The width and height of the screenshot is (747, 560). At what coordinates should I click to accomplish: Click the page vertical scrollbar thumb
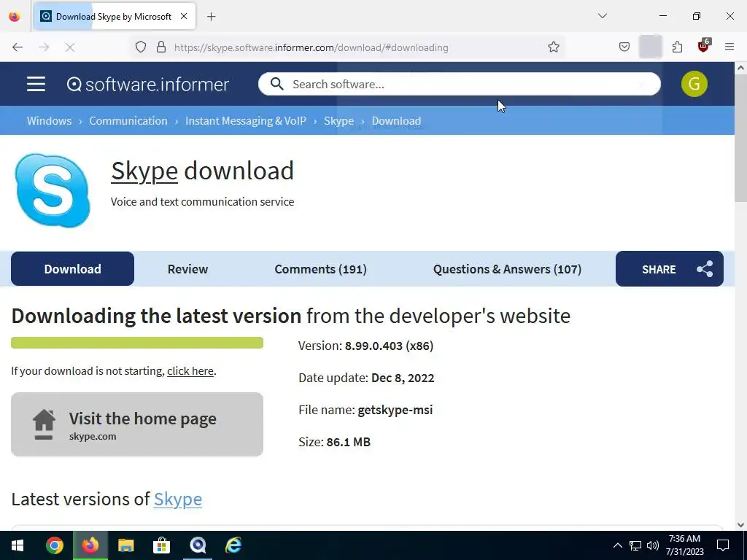[741, 138]
